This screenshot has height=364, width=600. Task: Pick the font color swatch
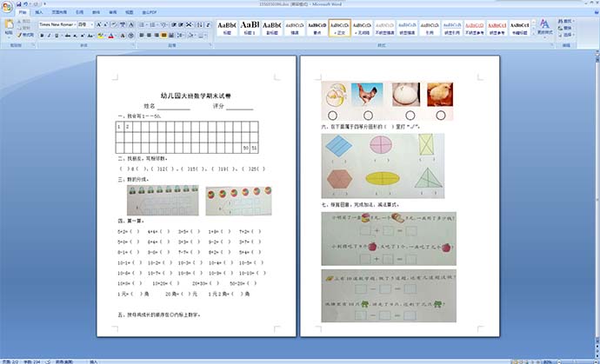pos(111,36)
